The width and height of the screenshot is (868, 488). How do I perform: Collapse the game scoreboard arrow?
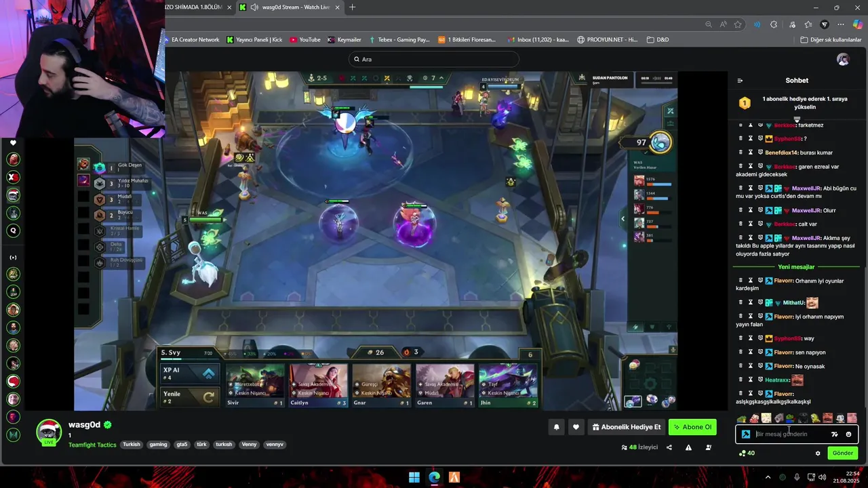(623, 218)
